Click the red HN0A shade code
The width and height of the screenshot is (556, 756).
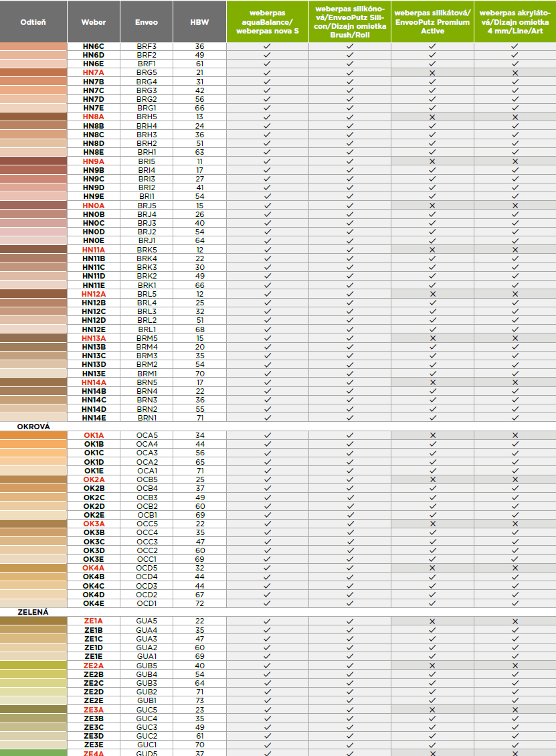[x=94, y=206]
